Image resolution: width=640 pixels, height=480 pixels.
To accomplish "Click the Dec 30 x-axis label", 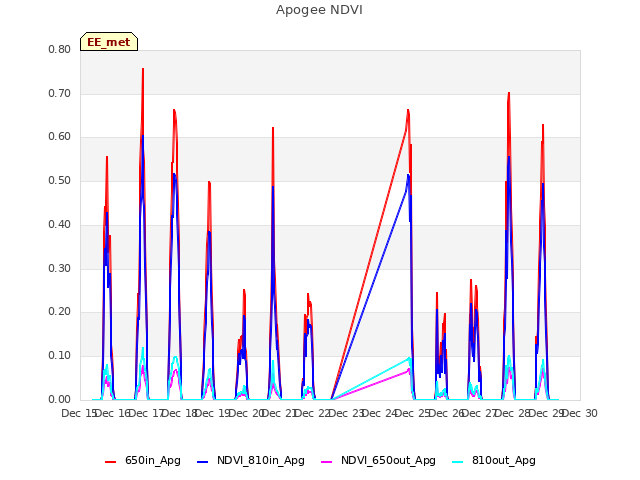I will pos(580,413).
